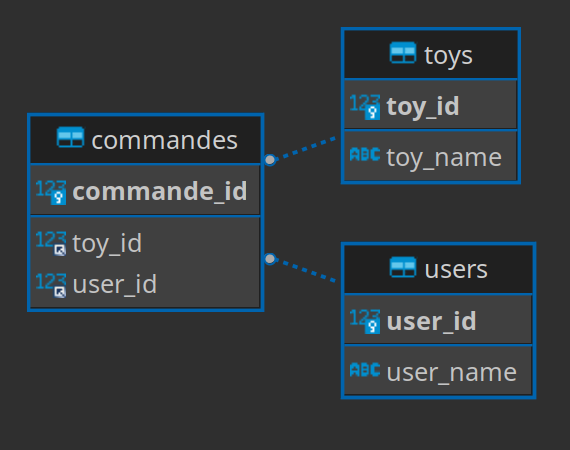The width and height of the screenshot is (570, 450).
Task: Select the bold user_id column in users
Action: (438, 320)
